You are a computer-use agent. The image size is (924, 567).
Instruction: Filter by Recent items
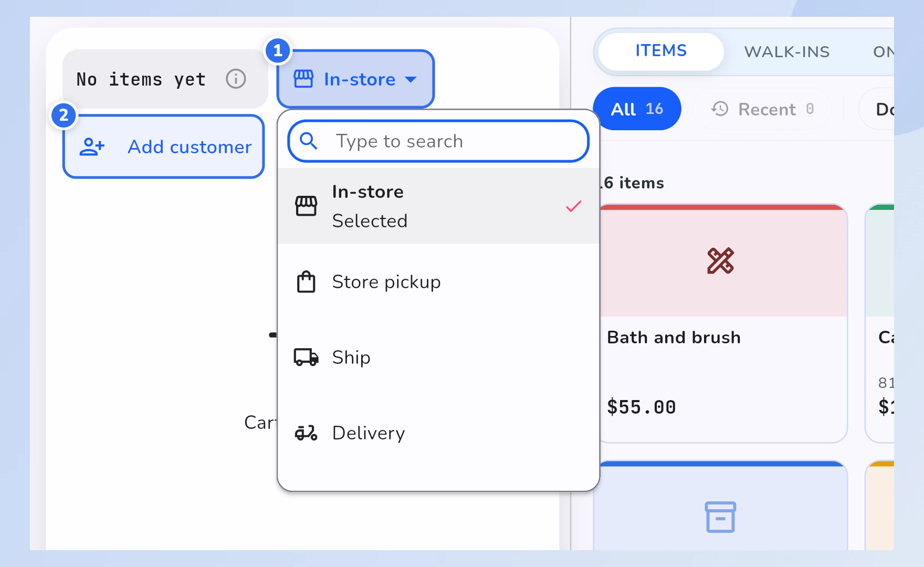(762, 109)
